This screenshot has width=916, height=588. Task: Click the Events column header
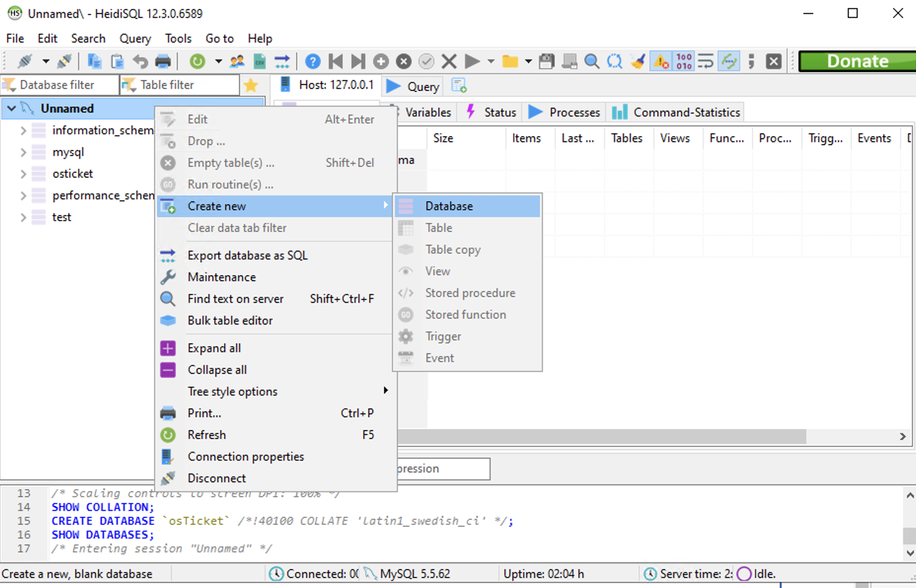click(x=876, y=138)
